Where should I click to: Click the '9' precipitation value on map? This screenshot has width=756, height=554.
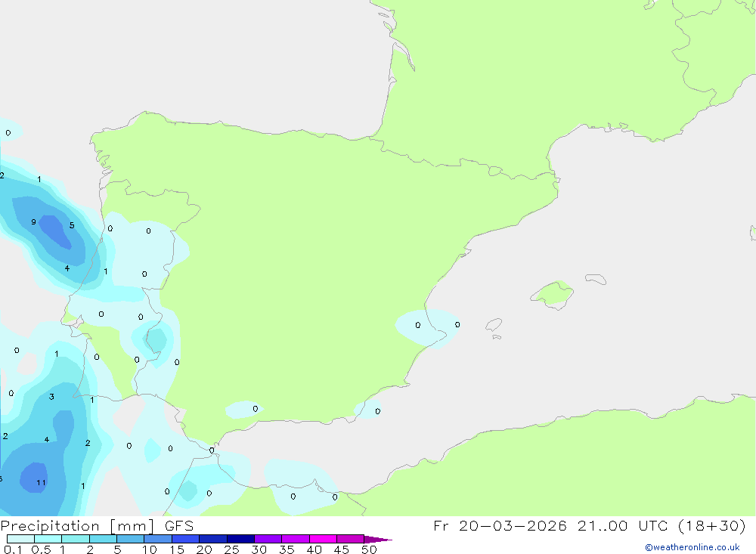tap(33, 221)
